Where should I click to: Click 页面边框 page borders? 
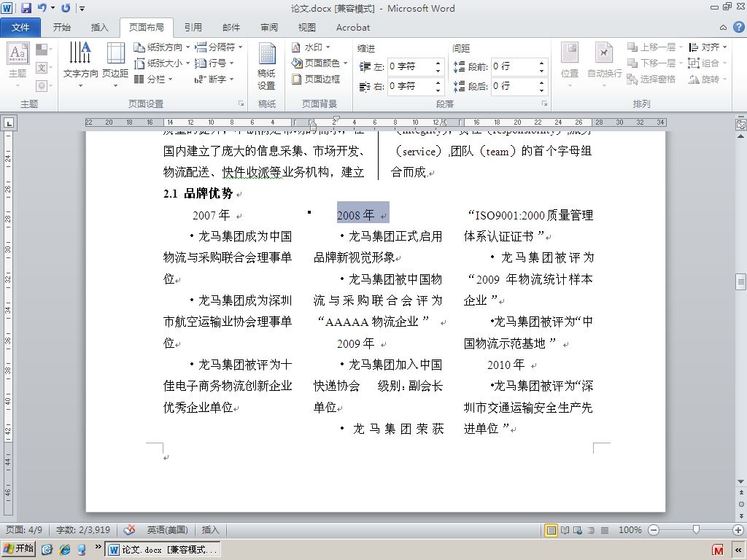click(x=317, y=79)
